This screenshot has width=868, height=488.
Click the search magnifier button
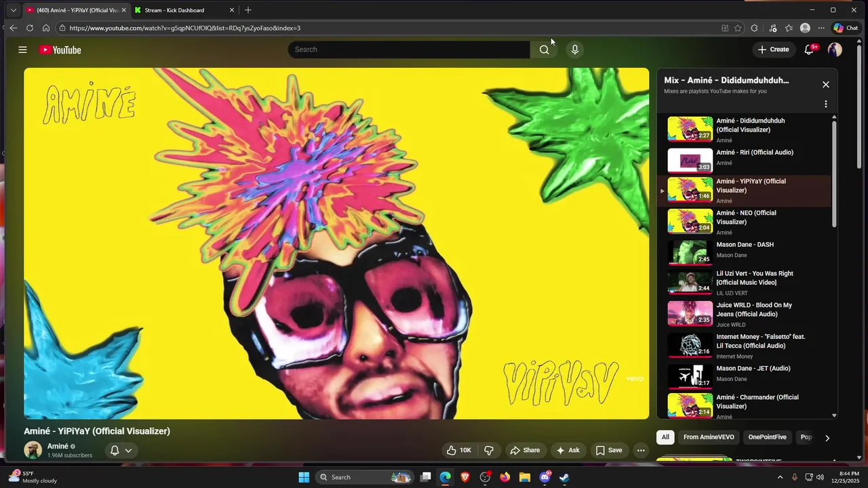point(544,49)
